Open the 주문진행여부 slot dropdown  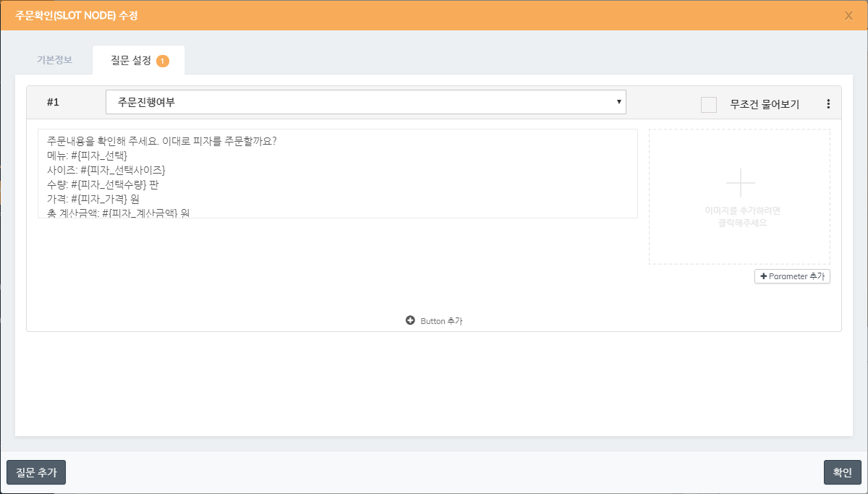pyautogui.click(x=366, y=102)
